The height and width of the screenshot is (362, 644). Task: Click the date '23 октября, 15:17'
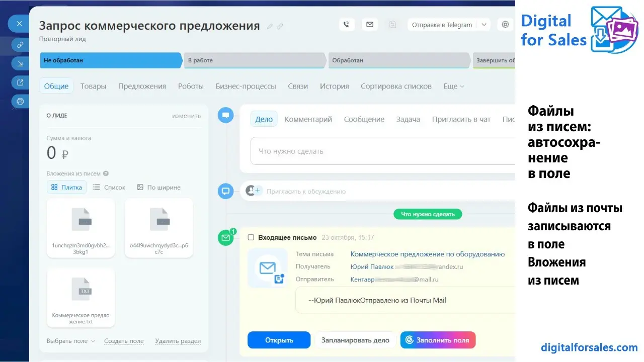[348, 238]
